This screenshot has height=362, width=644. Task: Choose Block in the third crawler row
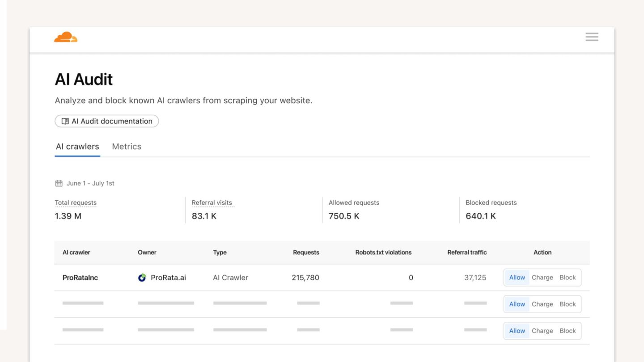[568, 331]
